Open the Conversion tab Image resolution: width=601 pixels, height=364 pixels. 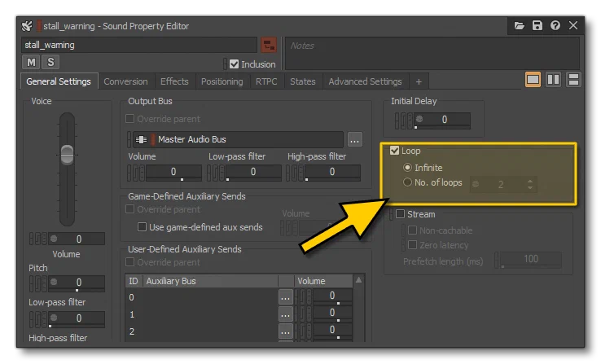tap(125, 81)
